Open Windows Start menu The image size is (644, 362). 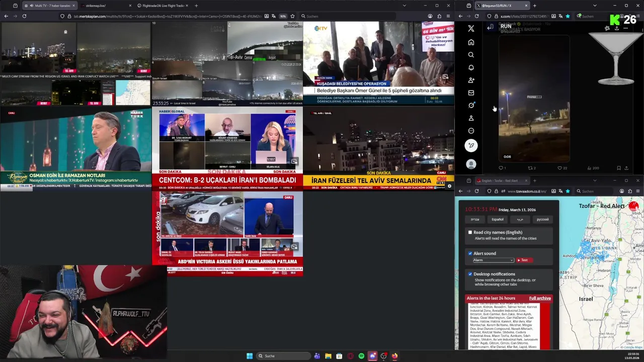pyautogui.click(x=250, y=356)
